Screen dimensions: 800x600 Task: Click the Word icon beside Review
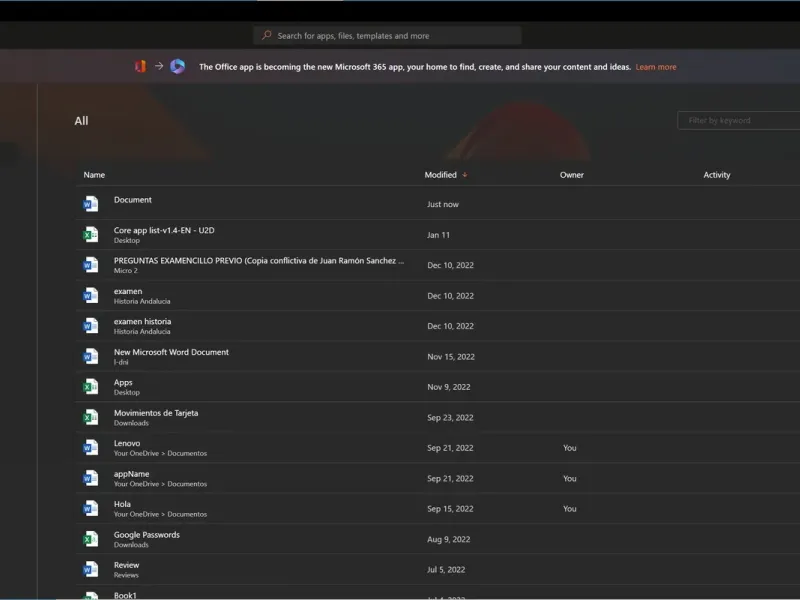point(90,569)
